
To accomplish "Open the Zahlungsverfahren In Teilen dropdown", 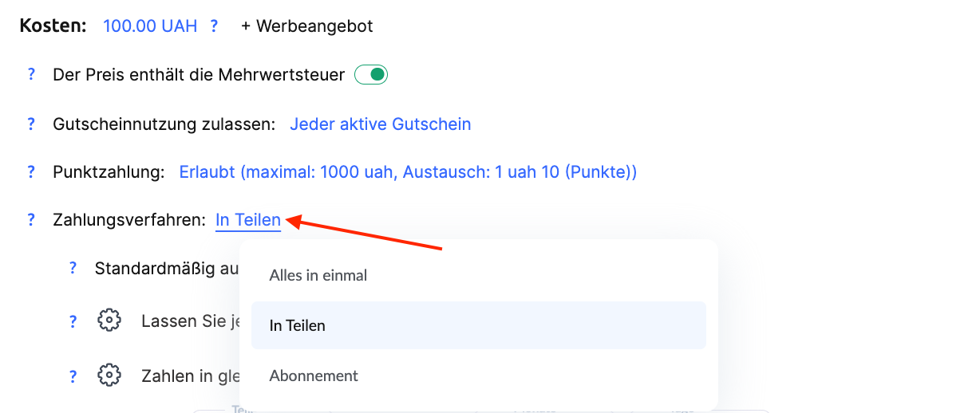I will [248, 220].
